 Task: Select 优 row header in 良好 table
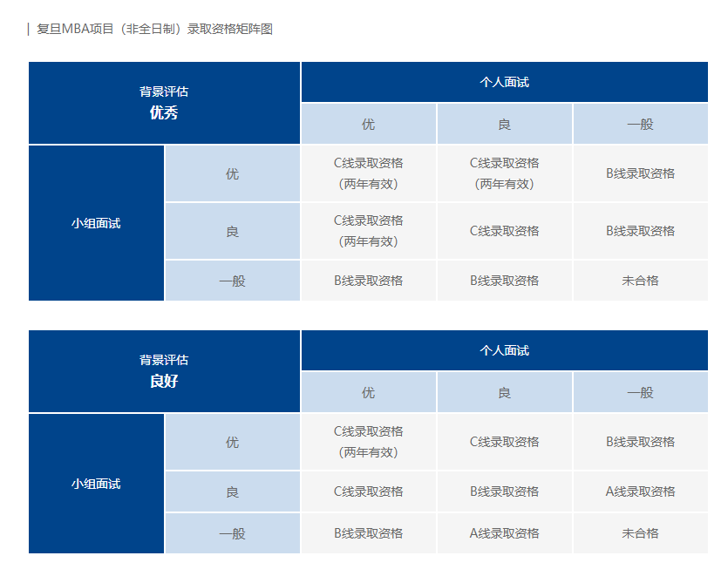[232, 442]
